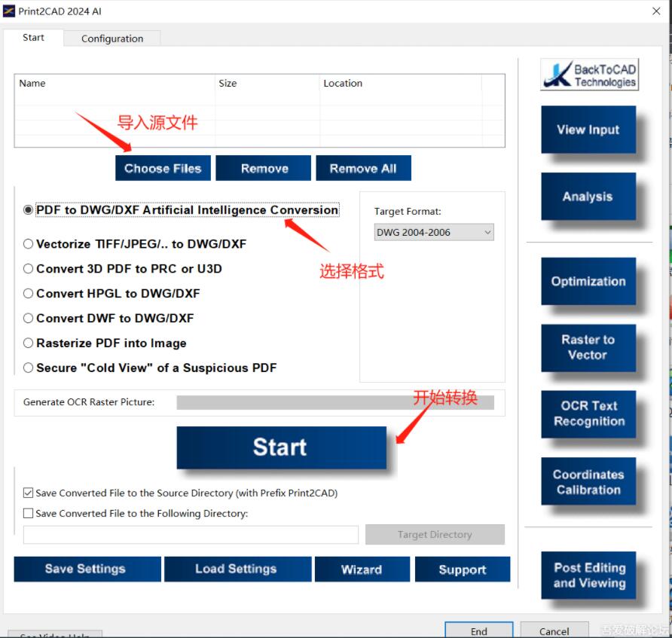Click the BackToCAD Technologies logo
Image resolution: width=672 pixels, height=638 pixels.
pos(589,75)
